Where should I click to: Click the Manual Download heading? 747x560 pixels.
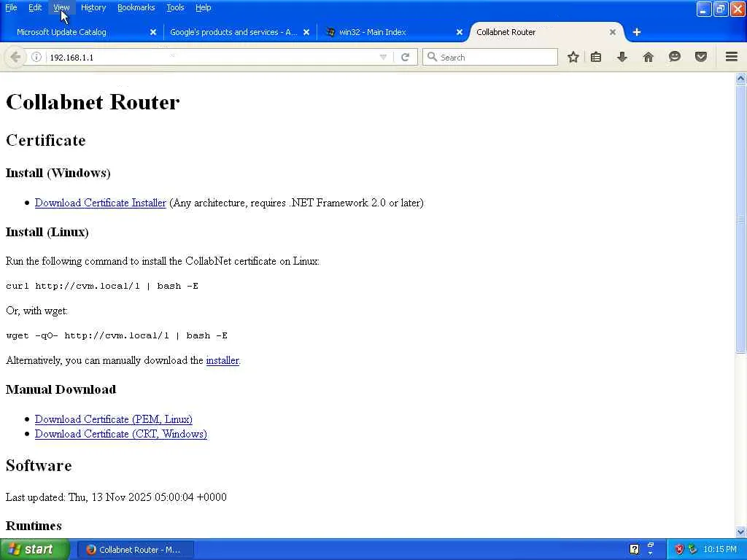point(61,389)
